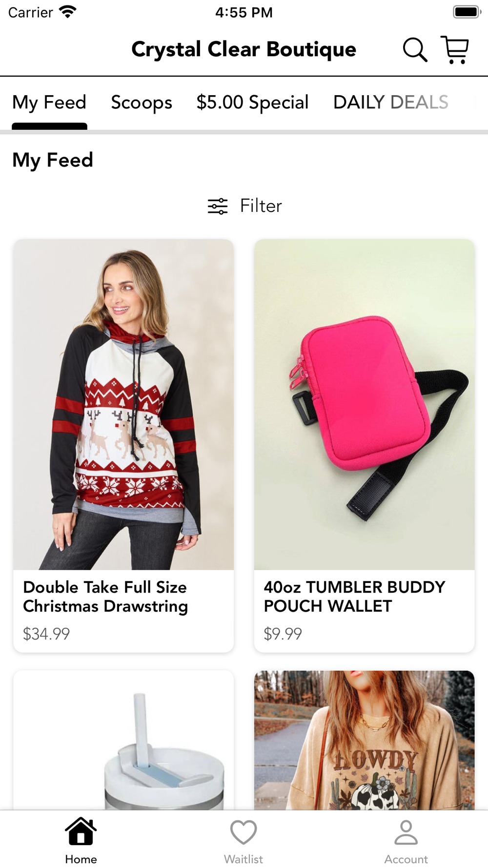Tap the Home house icon

(81, 831)
